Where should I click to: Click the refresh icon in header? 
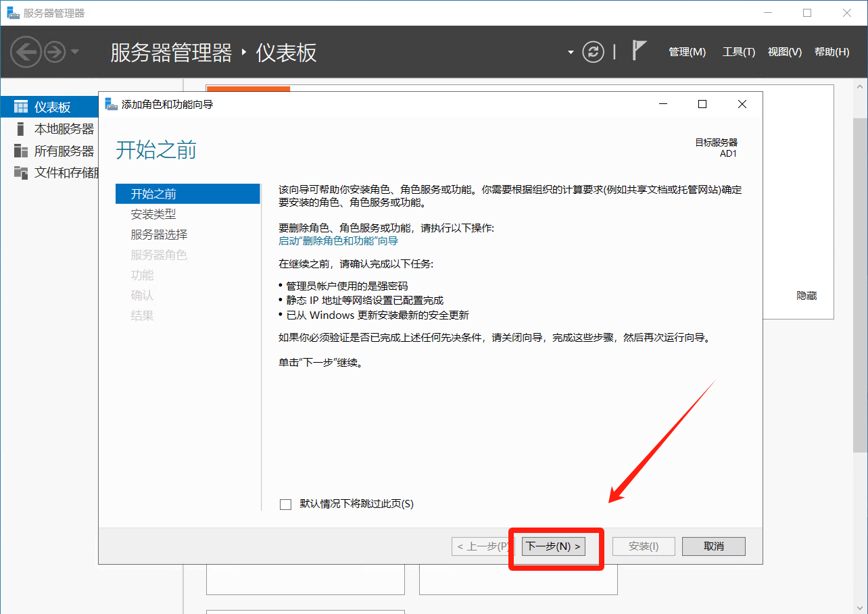[x=593, y=52]
